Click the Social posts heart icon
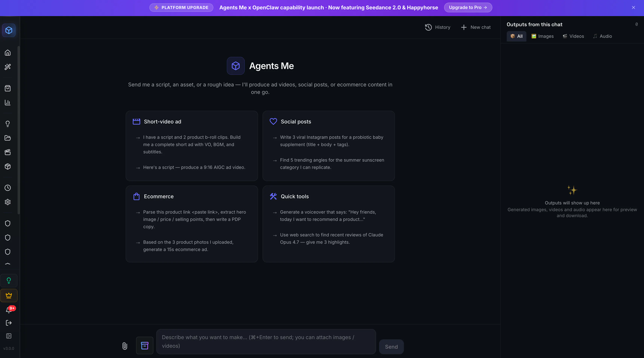The image size is (644, 358). (273, 122)
